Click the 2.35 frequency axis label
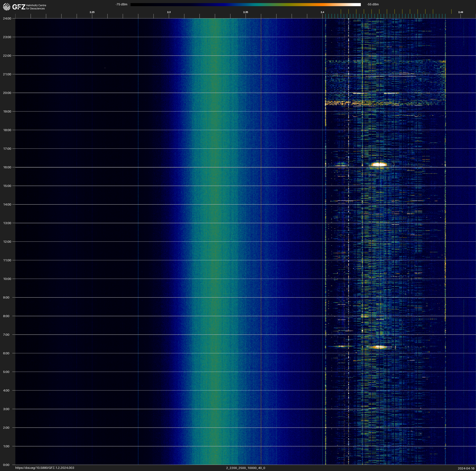 point(245,12)
